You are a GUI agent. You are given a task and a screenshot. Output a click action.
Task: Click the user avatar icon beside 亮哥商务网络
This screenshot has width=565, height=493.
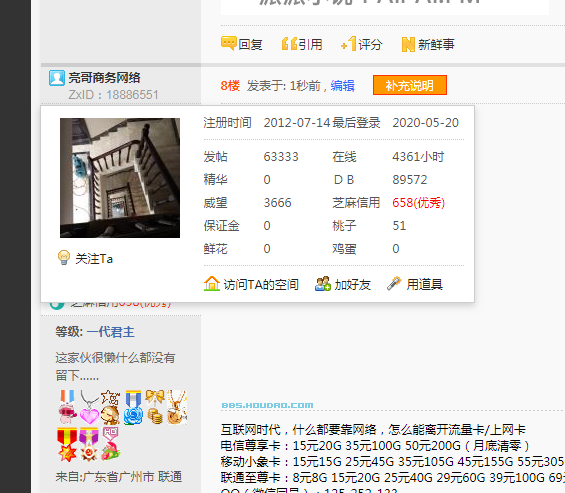(57, 78)
